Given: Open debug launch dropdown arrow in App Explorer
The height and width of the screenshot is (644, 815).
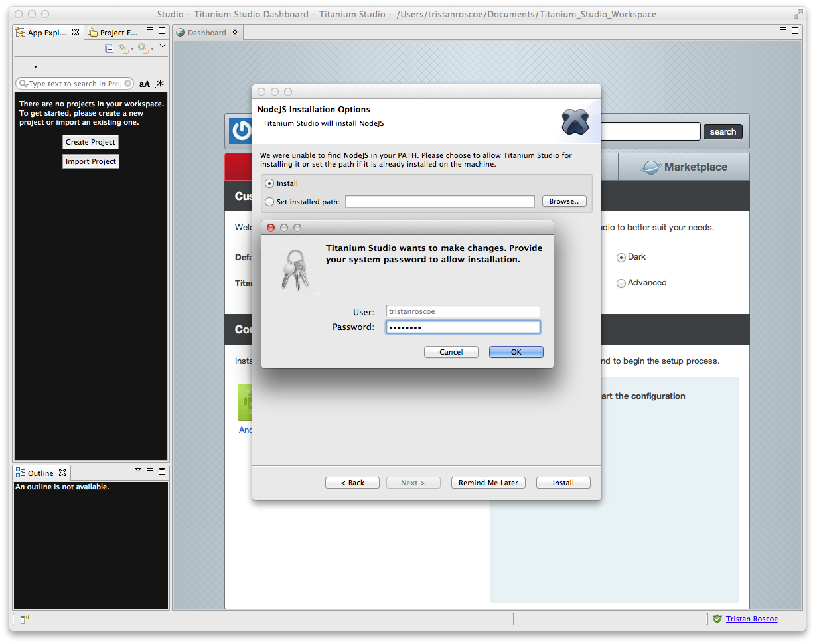Looking at the screenshot, I should 132,49.
